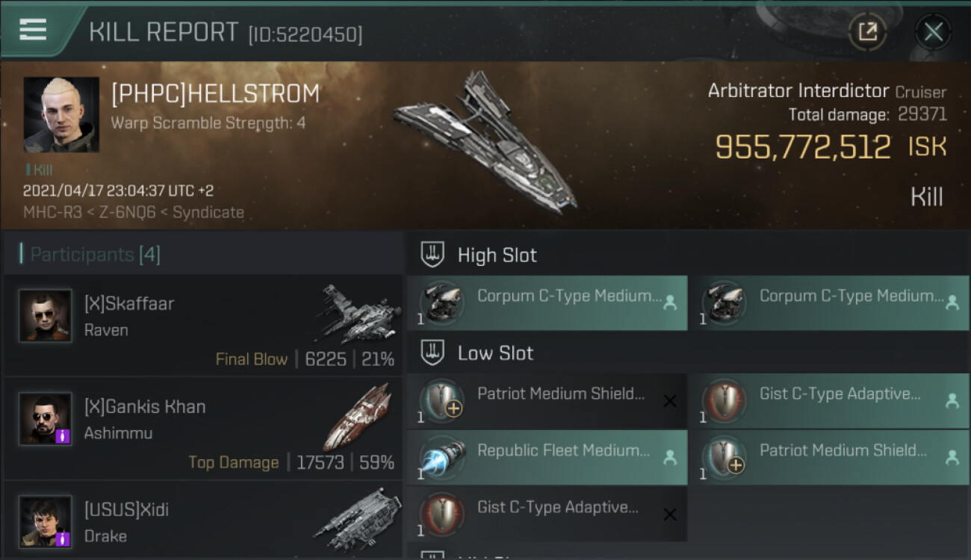971x560 pixels.
Task: Click the High Slot section icon
Action: click(432, 255)
